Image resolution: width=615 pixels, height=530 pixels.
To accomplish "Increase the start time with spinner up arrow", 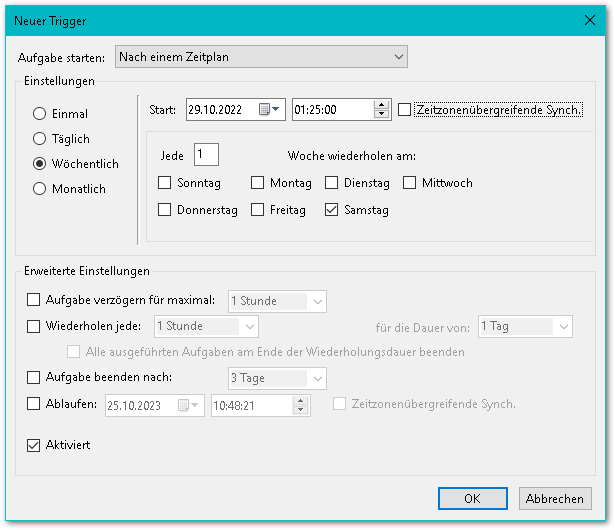I will (x=381, y=105).
